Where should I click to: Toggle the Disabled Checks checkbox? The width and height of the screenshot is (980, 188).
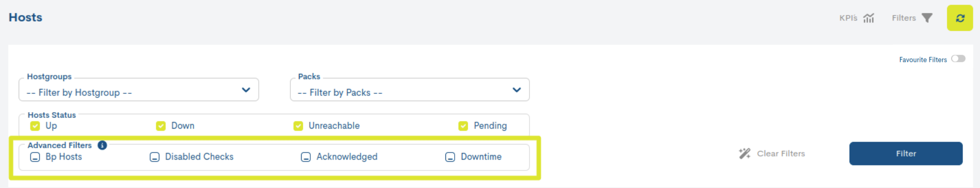coord(155,157)
